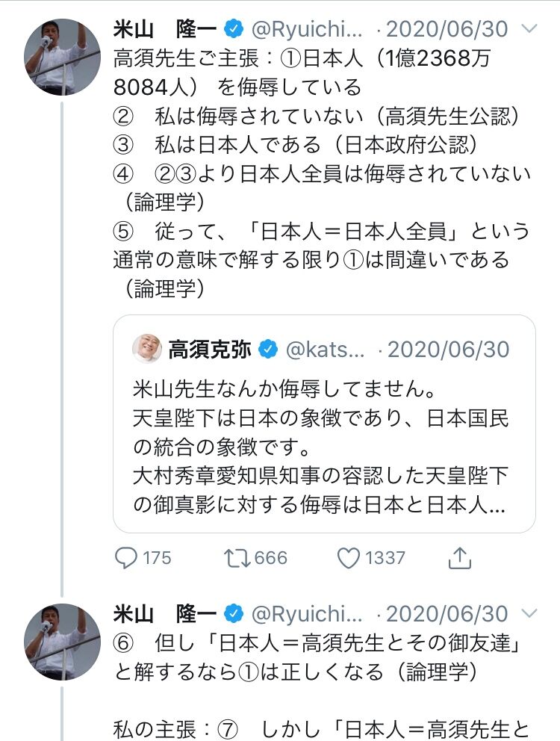This screenshot has height=741, width=560.
Task: Open the quoted tweet card body text
Action: [x=321, y=448]
